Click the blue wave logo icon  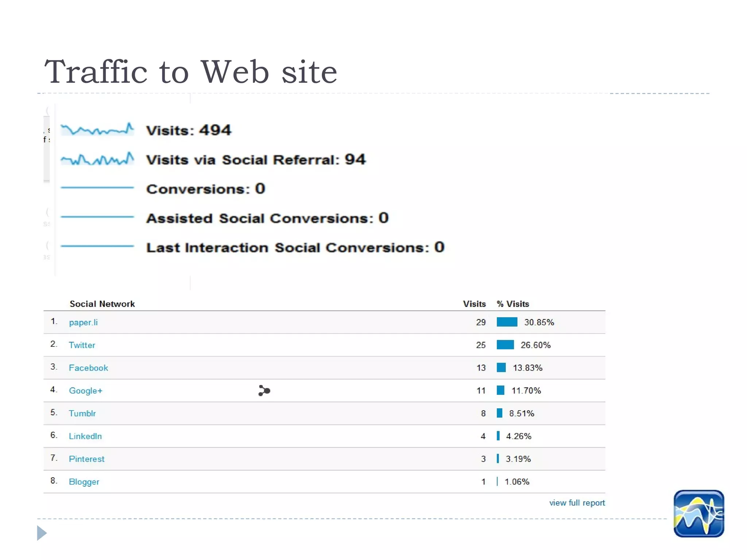point(698,513)
